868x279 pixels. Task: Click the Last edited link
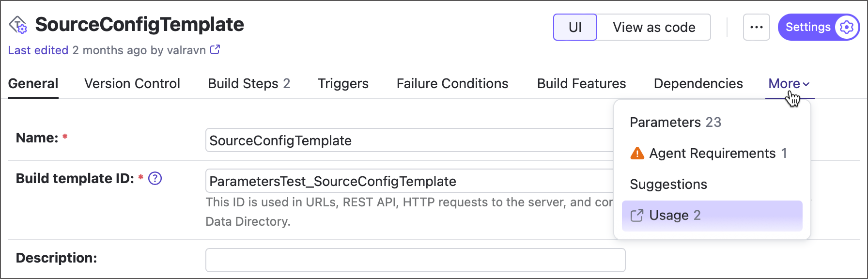coord(38,50)
